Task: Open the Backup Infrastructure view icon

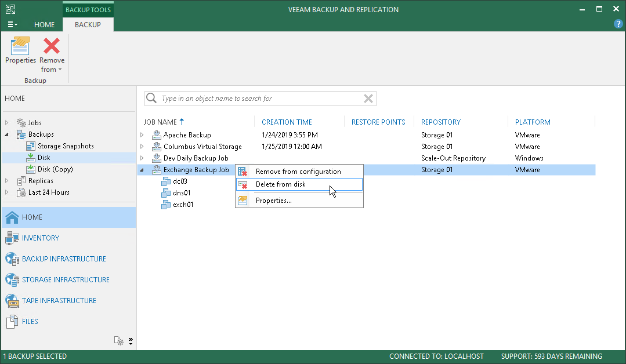Action: tap(12, 259)
